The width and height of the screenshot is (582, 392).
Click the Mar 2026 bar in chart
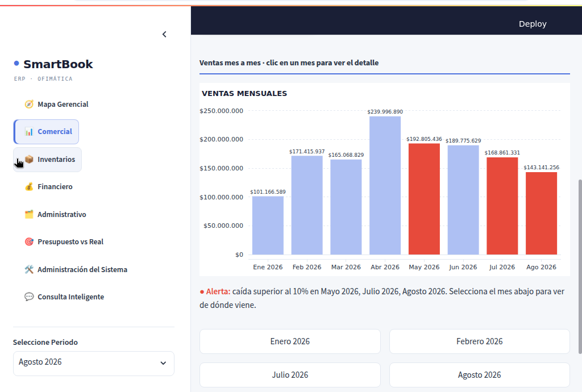[346, 207]
